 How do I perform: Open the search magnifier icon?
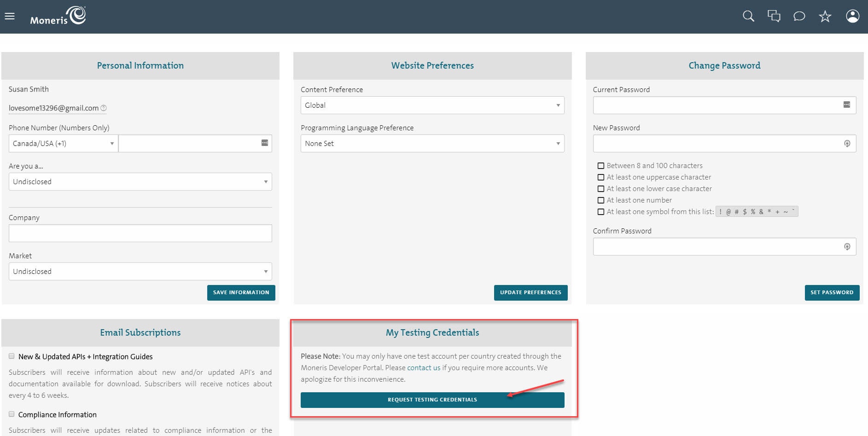coord(748,17)
